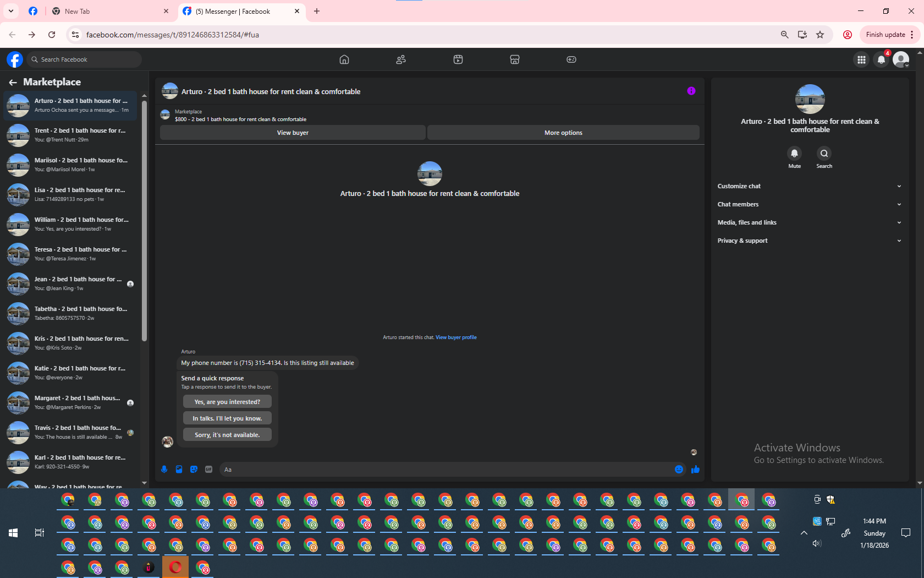The image size is (924, 578).
Task: Open Video icon in top navigation
Action: tap(458, 59)
